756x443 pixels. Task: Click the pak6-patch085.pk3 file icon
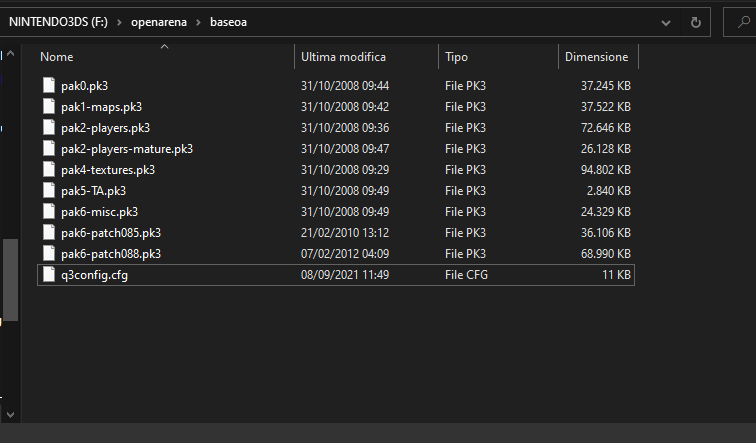click(49, 233)
